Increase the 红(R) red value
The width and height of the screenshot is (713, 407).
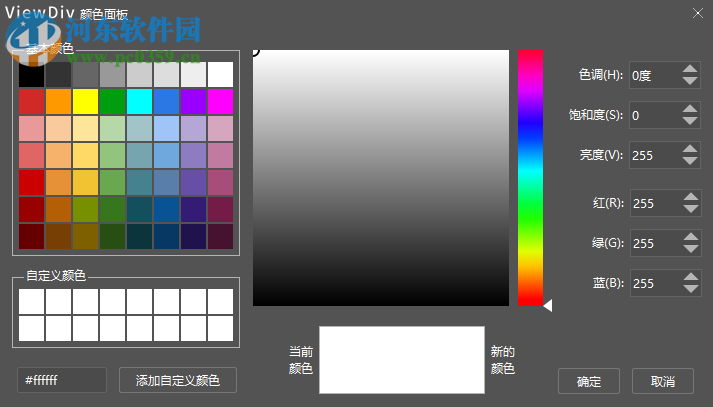[x=691, y=197]
